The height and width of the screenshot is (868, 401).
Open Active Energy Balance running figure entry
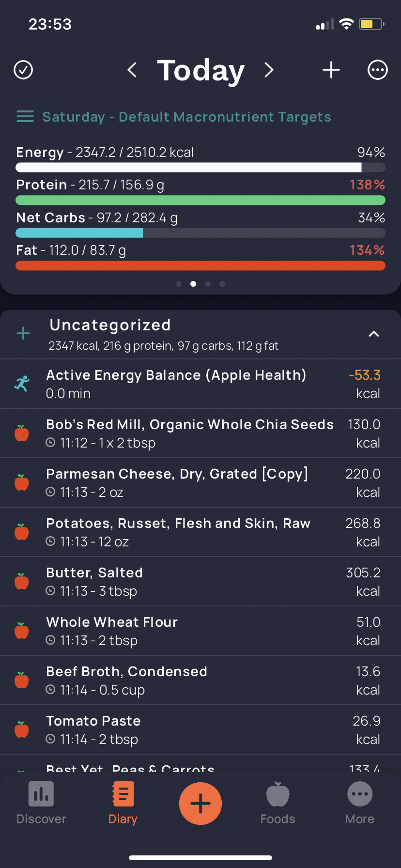200,384
